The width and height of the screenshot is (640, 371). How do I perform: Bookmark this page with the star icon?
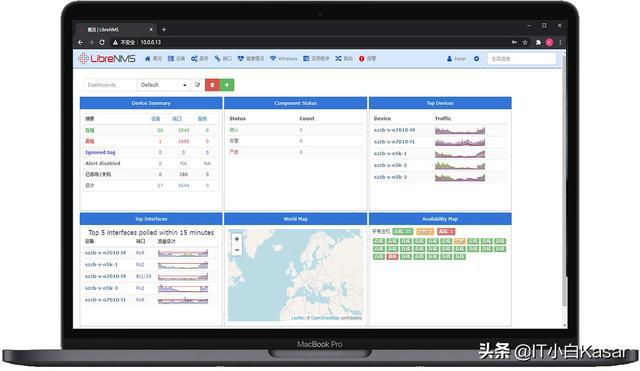tap(525, 42)
